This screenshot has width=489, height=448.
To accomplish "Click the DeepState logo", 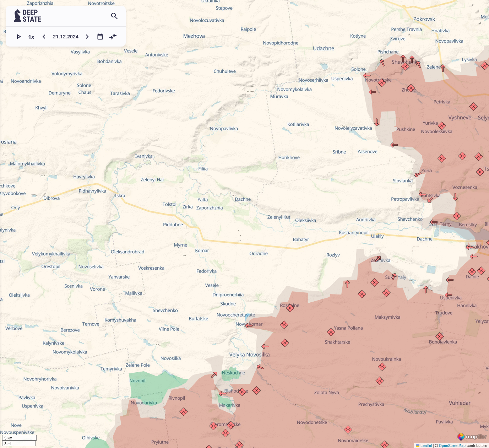I will click(28, 16).
